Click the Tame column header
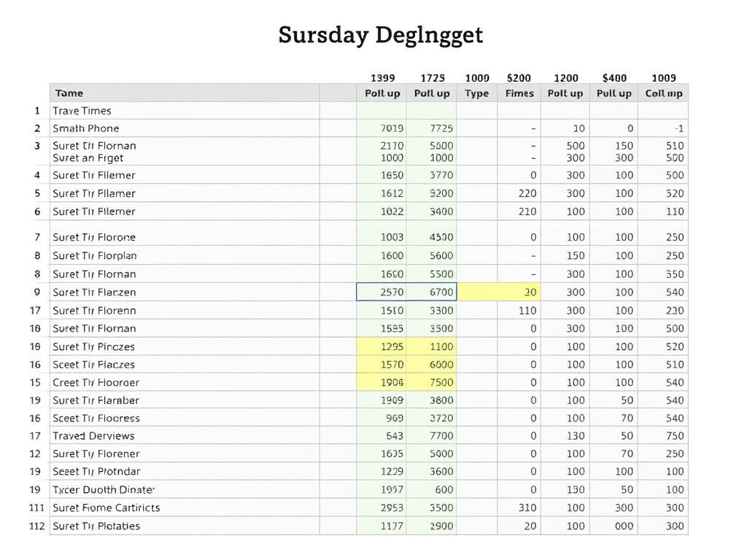The image size is (747, 560). [69, 93]
